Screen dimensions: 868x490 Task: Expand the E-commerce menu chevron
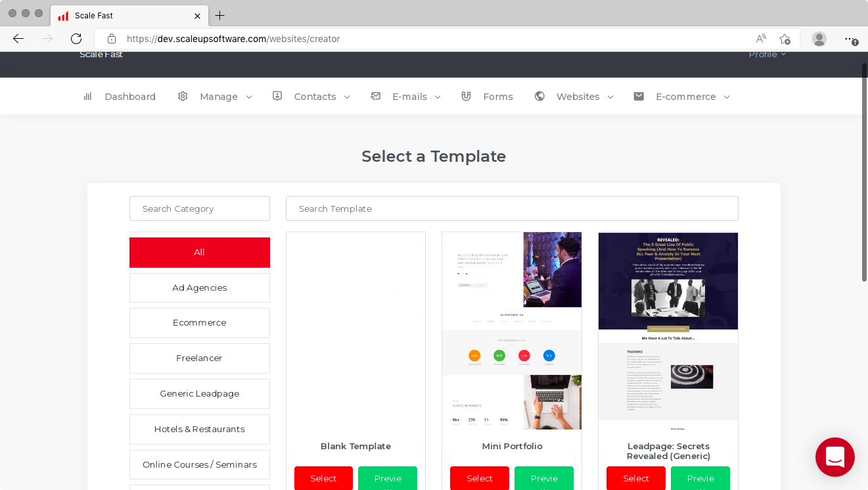pos(727,97)
